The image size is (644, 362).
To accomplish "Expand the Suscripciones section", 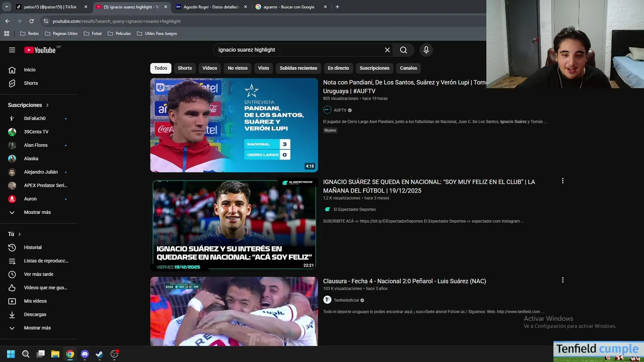I will 29,105.
